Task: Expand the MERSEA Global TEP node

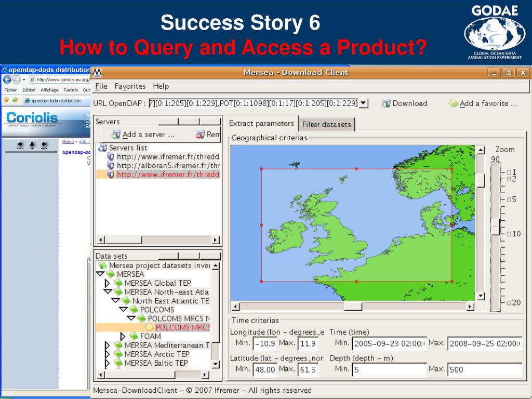Action: pyautogui.click(x=107, y=283)
